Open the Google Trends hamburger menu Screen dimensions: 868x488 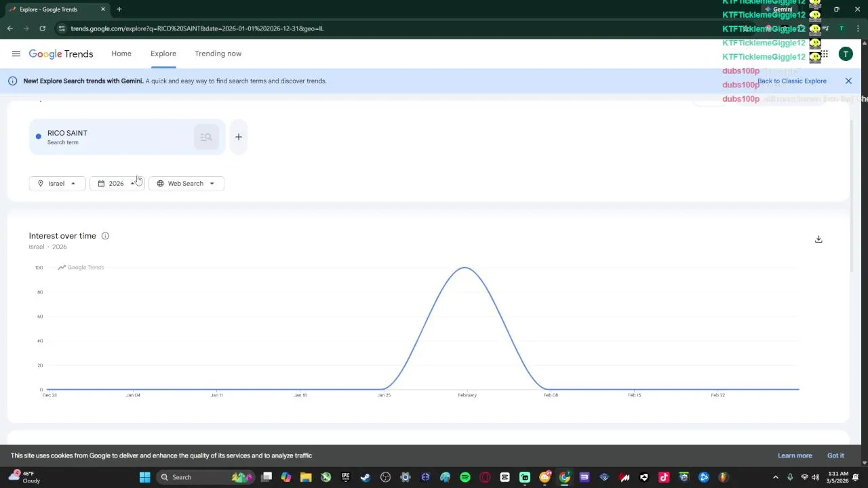point(16,54)
